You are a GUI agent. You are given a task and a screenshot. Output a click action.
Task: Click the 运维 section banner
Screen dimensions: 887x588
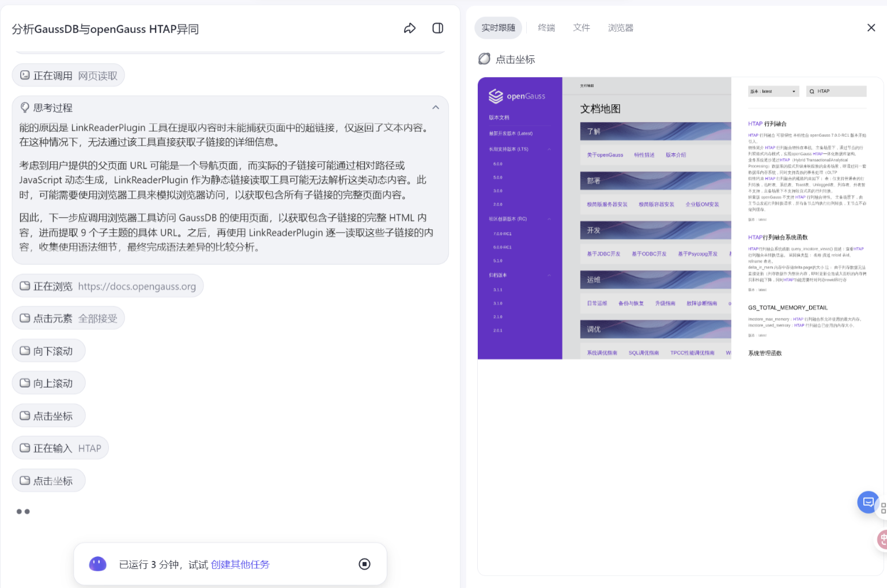(x=655, y=280)
